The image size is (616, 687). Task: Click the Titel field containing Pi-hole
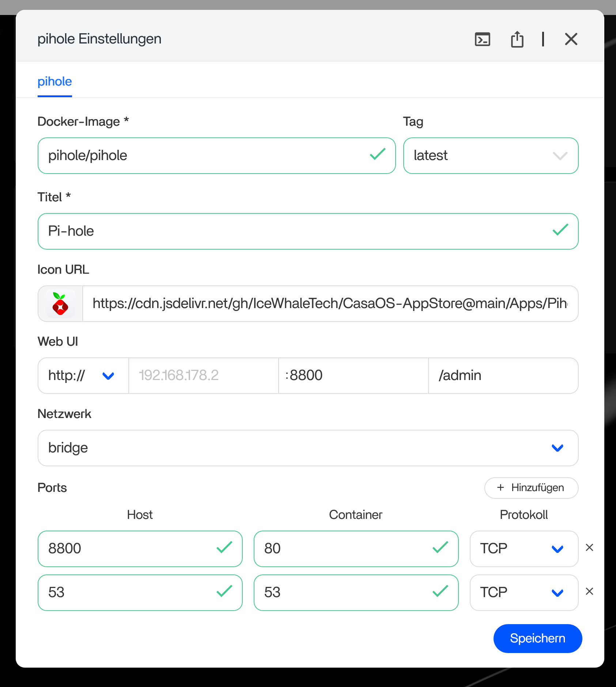(x=292, y=231)
